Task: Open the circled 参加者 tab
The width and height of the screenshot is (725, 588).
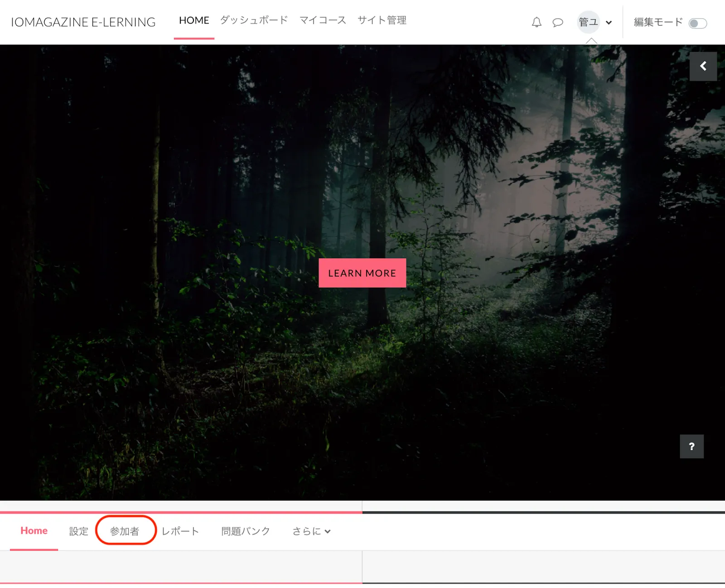Action: pyautogui.click(x=125, y=531)
